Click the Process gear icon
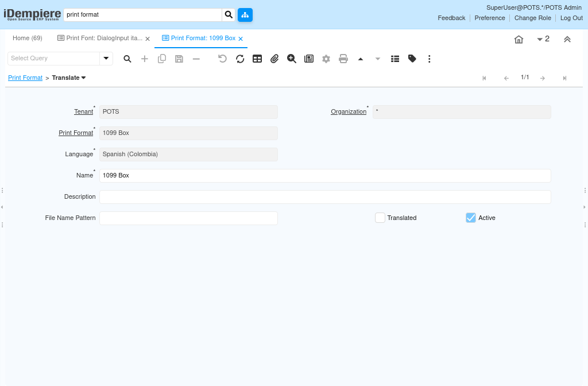Viewport: 588px width, 386px height. (326, 59)
